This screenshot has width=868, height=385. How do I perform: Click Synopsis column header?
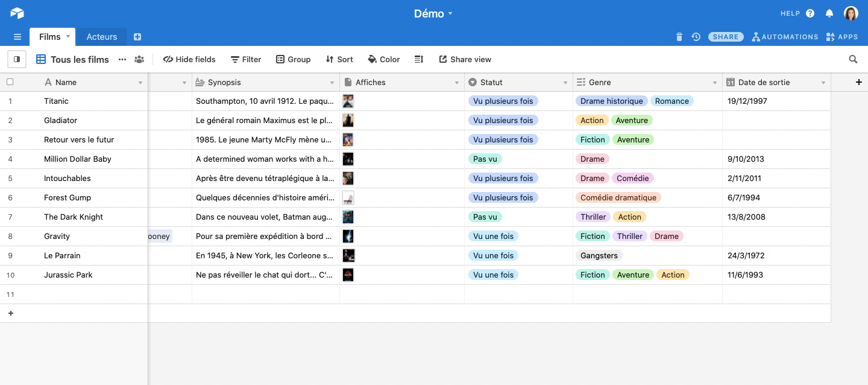[266, 82]
